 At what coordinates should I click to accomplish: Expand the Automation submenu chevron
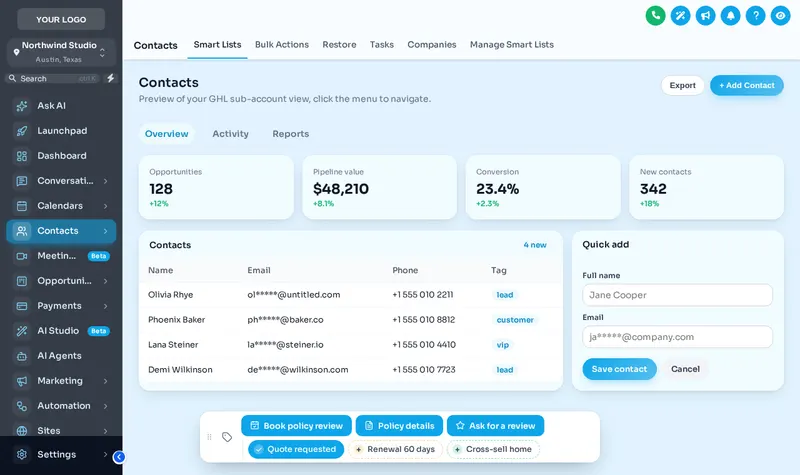106,406
